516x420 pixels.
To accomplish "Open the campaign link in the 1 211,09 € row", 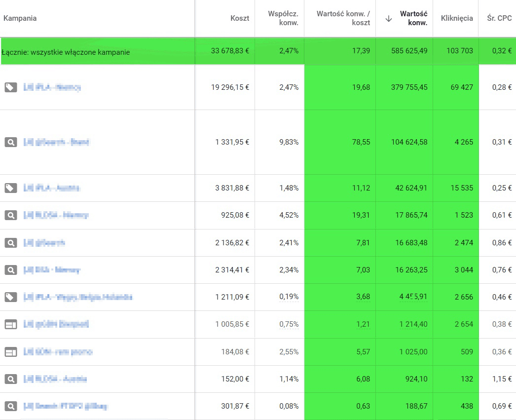I will click(78, 297).
